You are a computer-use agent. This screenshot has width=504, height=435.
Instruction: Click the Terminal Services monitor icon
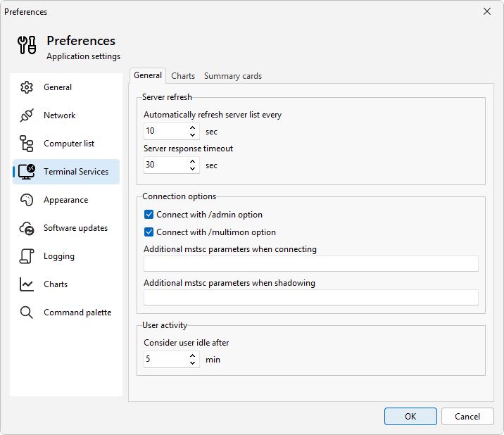(27, 172)
